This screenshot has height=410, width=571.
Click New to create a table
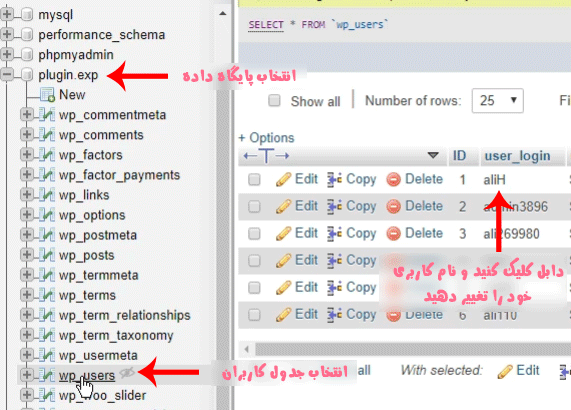[72, 95]
